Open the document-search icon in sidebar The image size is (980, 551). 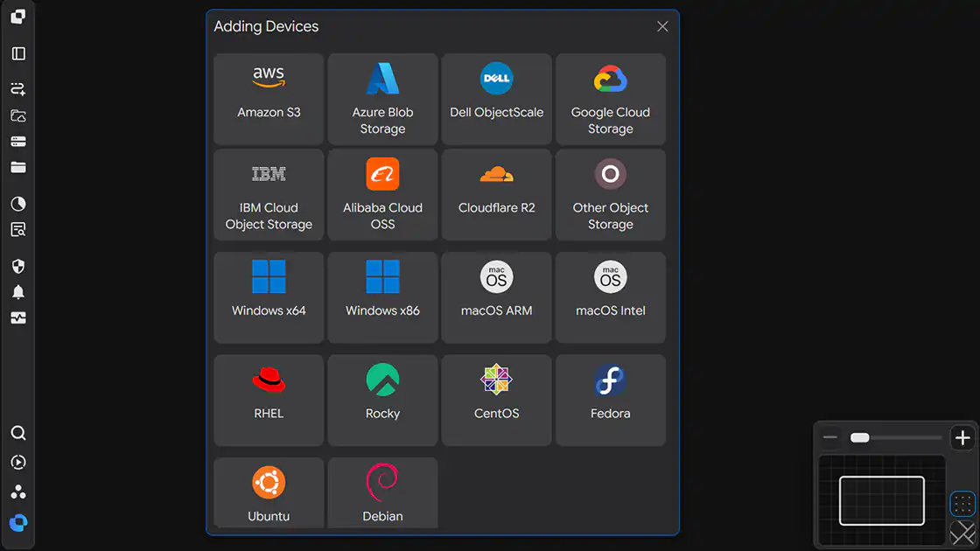pos(18,230)
